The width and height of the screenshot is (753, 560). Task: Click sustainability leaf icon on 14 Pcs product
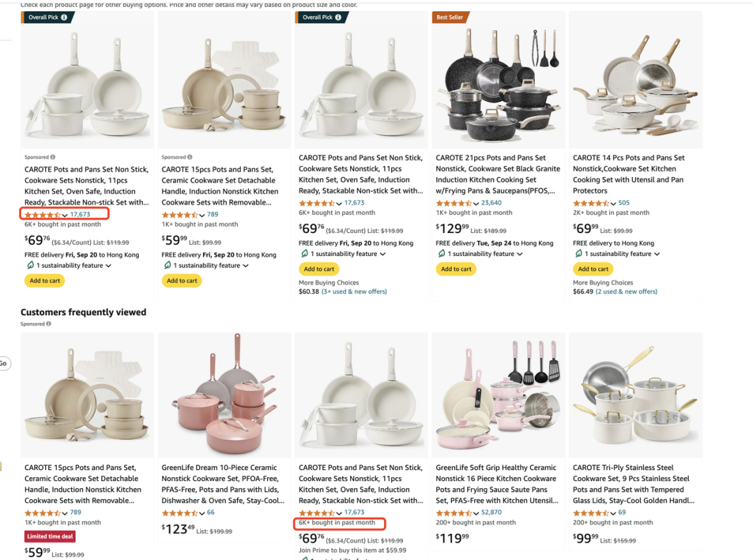pos(578,254)
